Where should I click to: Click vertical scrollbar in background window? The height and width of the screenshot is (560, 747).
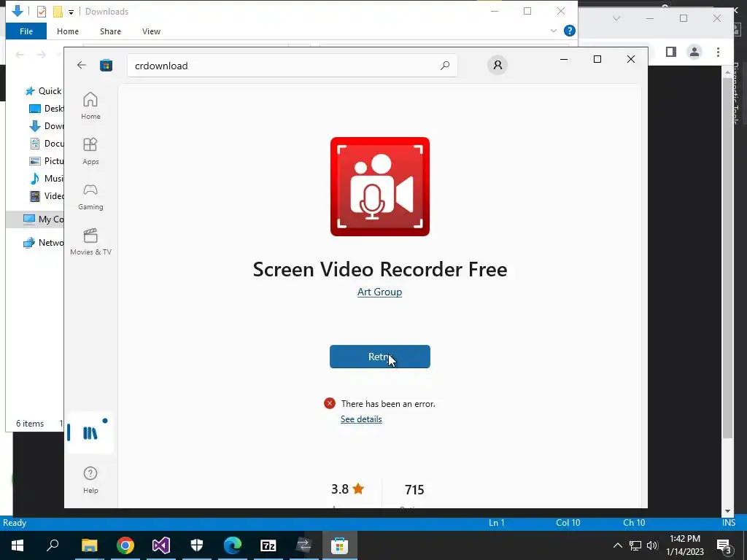727,257
